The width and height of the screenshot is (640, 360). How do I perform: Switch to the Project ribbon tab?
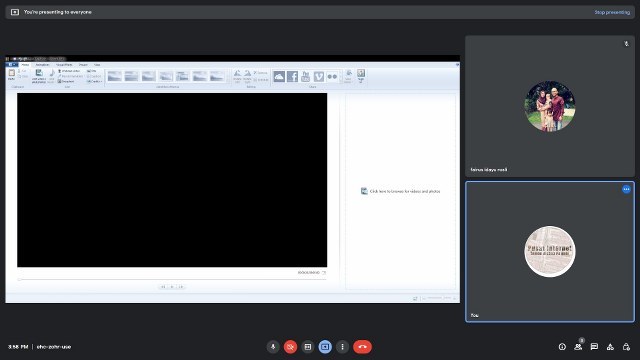(x=83, y=64)
